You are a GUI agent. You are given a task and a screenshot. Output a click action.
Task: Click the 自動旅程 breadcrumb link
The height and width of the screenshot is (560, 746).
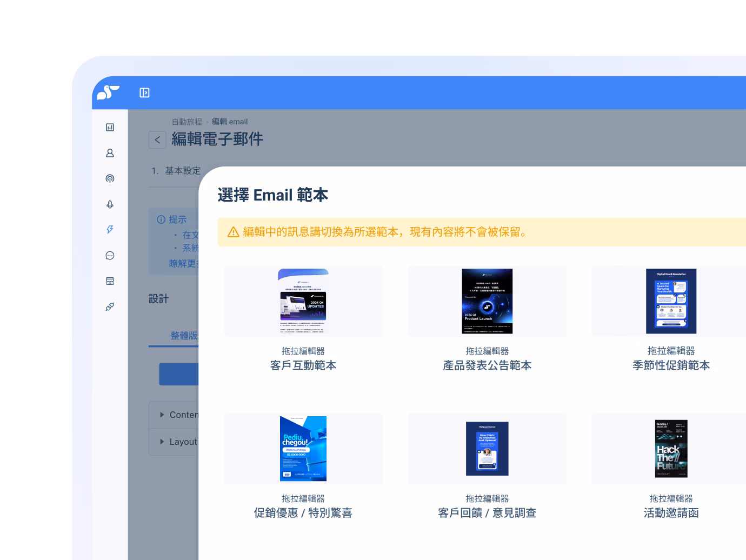(x=186, y=122)
